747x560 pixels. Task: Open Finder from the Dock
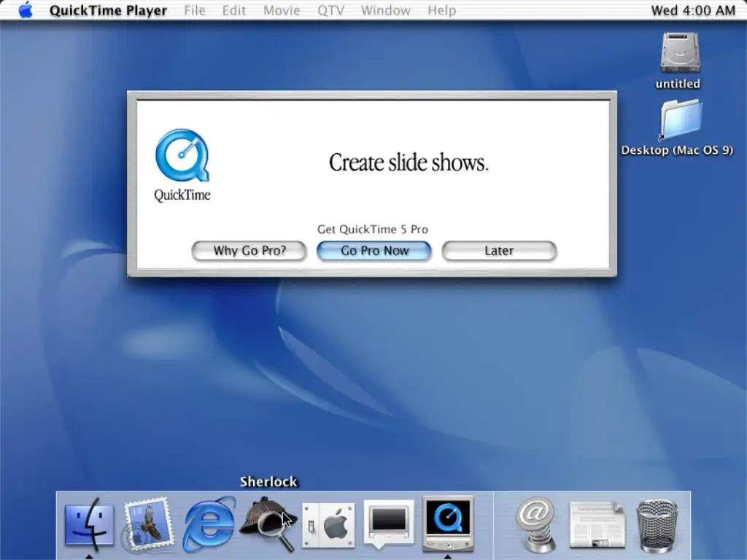[x=89, y=525]
